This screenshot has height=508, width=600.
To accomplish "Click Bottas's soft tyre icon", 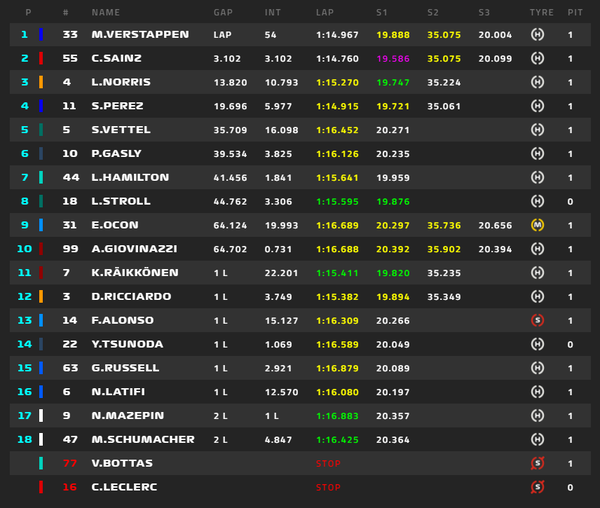I will point(537,463).
